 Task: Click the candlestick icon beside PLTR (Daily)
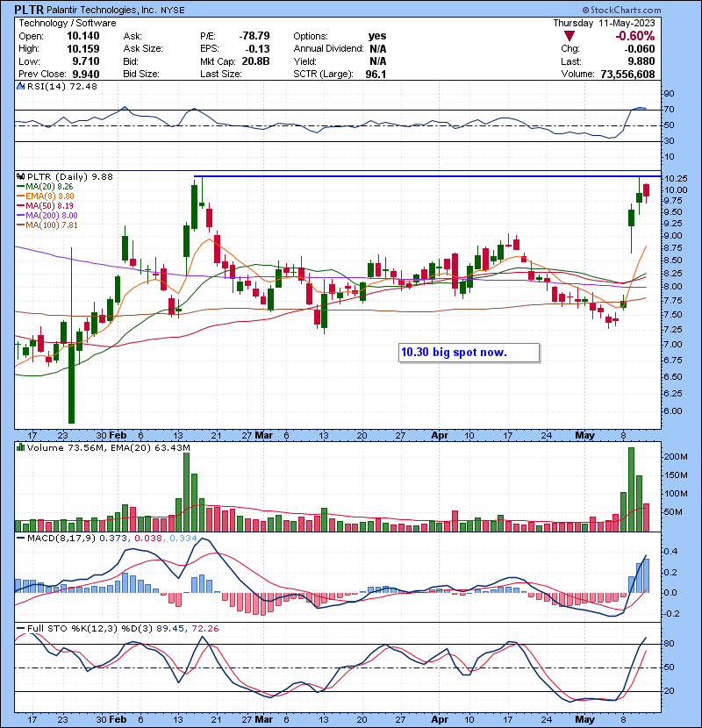20,176
